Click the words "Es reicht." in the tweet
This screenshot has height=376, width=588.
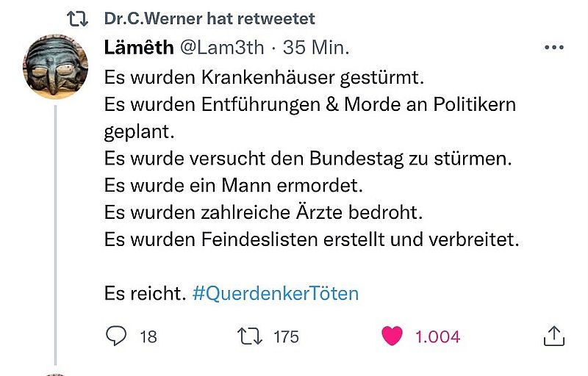click(x=144, y=294)
